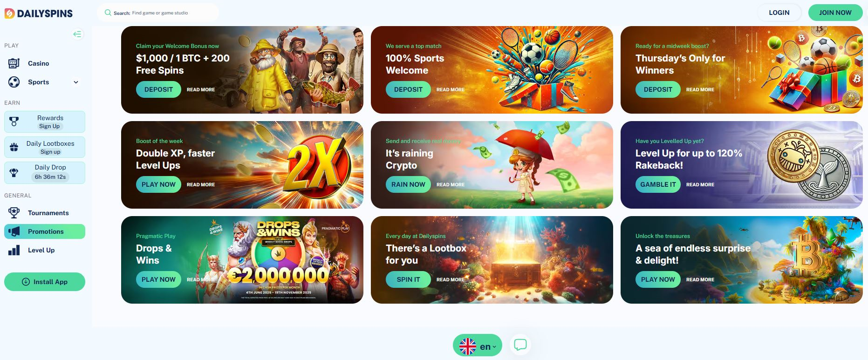Click Install App button
This screenshot has height=360, width=868.
pos(45,282)
